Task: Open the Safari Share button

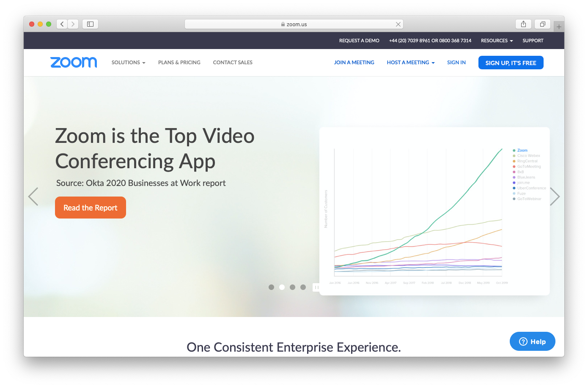Action: pyautogui.click(x=523, y=24)
